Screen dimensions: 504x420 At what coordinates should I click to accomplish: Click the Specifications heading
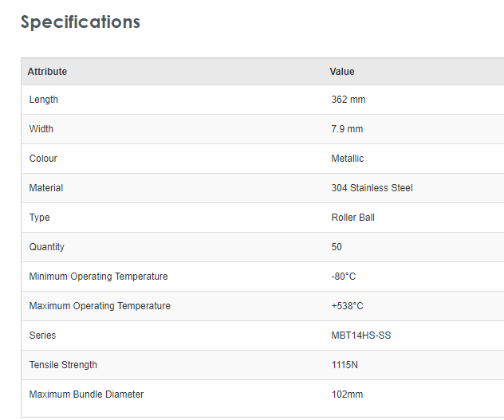(x=80, y=22)
